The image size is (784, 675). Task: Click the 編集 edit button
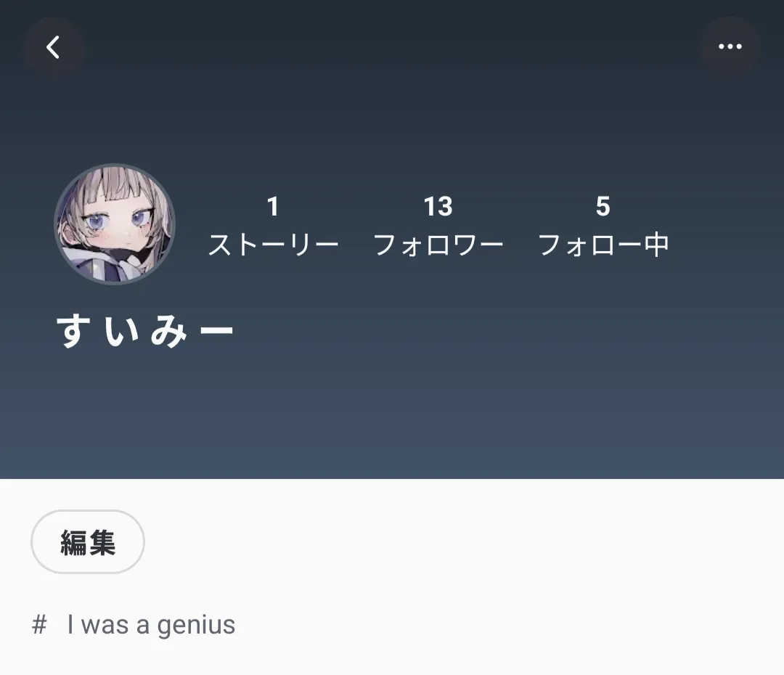[88, 542]
